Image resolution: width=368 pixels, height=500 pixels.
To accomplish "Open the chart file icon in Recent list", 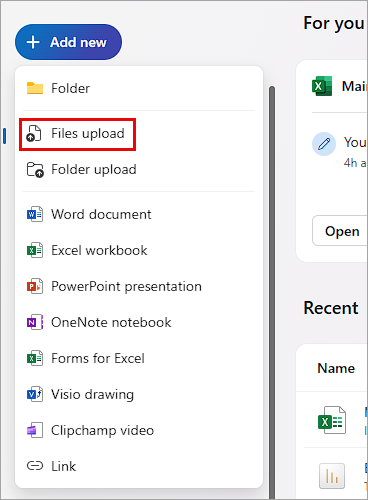I will (332, 476).
